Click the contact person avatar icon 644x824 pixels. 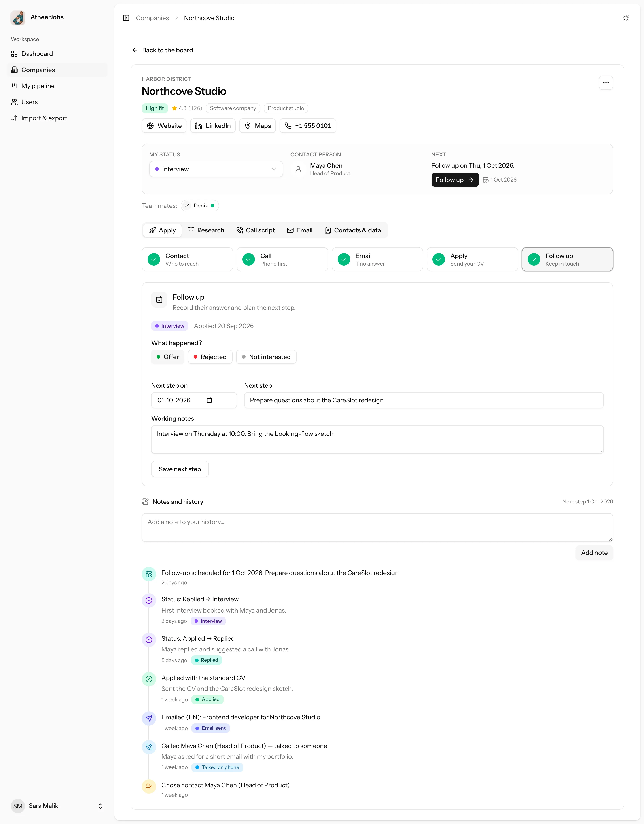tap(298, 169)
